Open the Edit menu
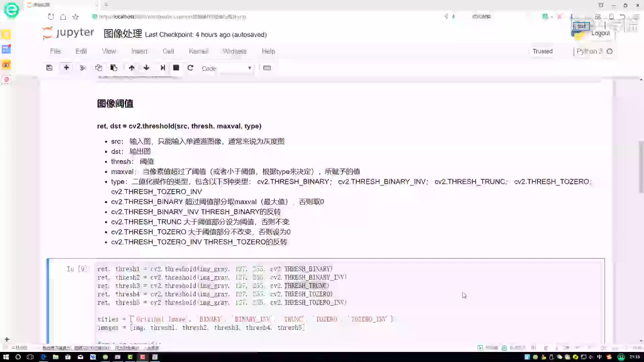 pos(81,51)
